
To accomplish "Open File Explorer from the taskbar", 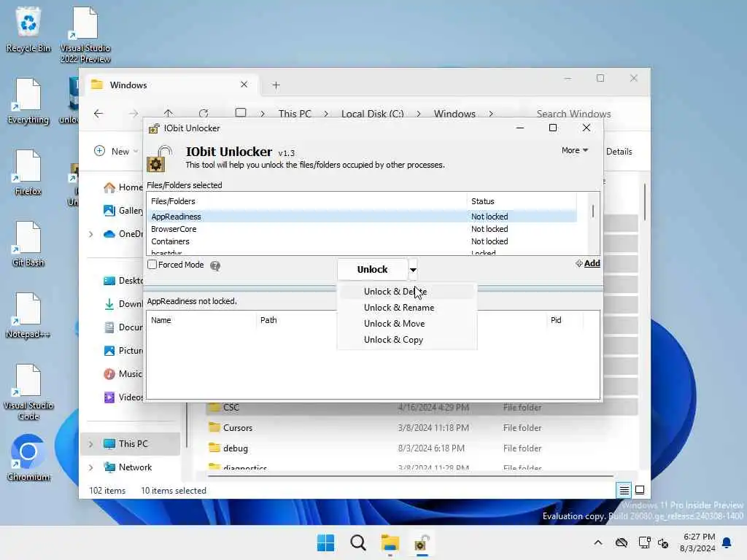I will (390, 542).
